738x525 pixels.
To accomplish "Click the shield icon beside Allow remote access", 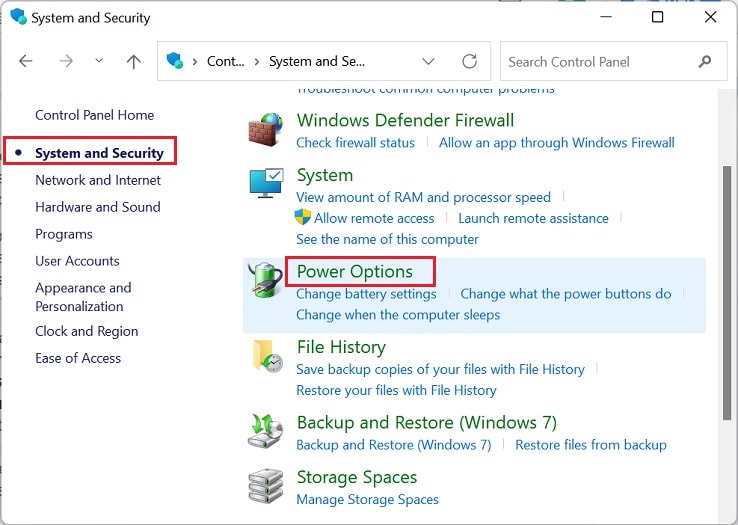I will [303, 217].
